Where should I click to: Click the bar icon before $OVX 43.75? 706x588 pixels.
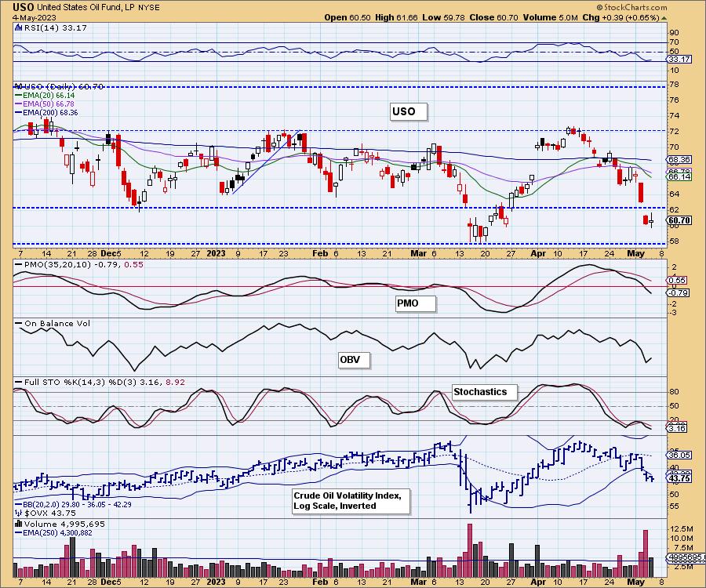pos(18,513)
